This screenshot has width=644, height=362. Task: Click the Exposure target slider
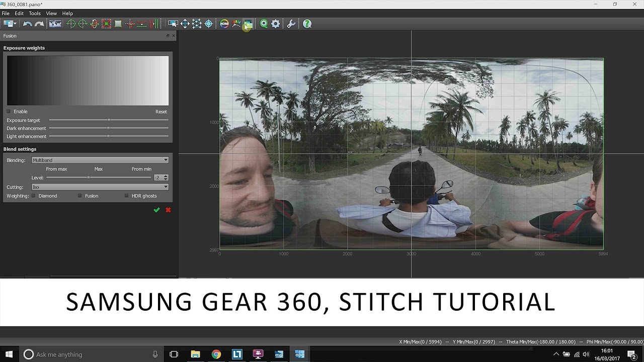pos(108,120)
